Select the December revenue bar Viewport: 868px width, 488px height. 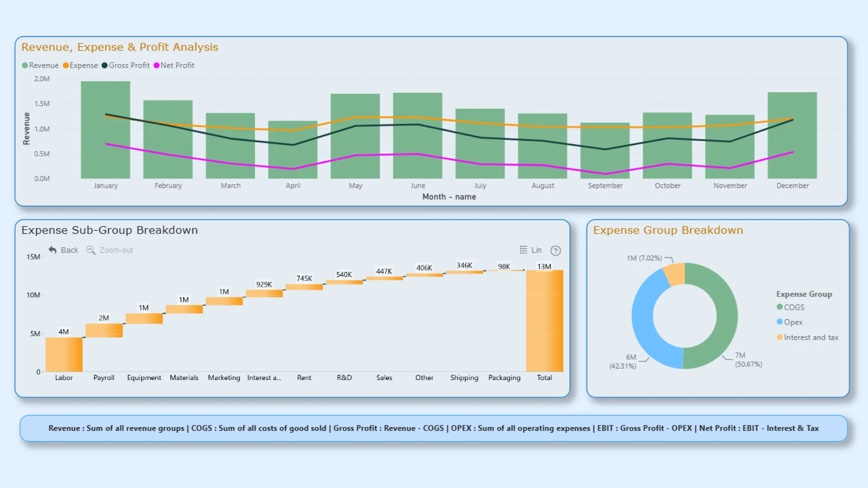tap(792, 135)
